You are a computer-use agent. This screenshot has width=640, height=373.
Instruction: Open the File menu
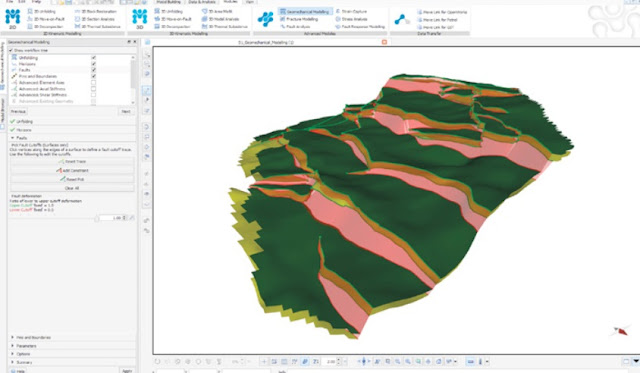(x=9, y=2)
